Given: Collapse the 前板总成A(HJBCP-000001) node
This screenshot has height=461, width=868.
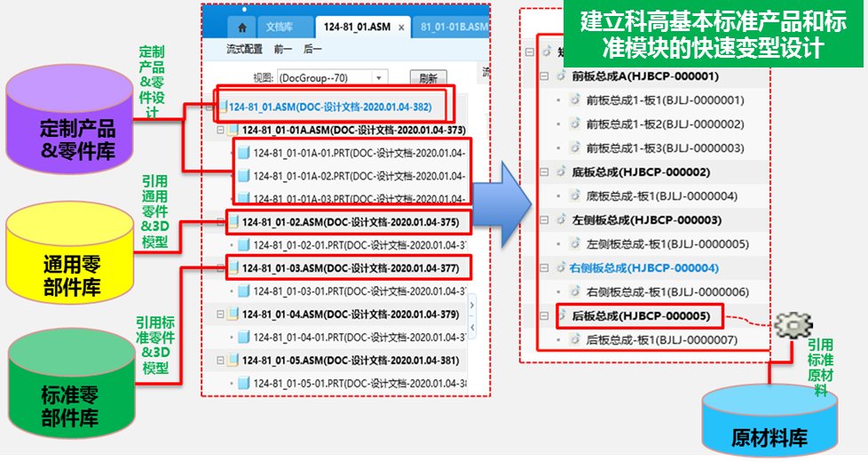Looking at the screenshot, I should (544, 76).
